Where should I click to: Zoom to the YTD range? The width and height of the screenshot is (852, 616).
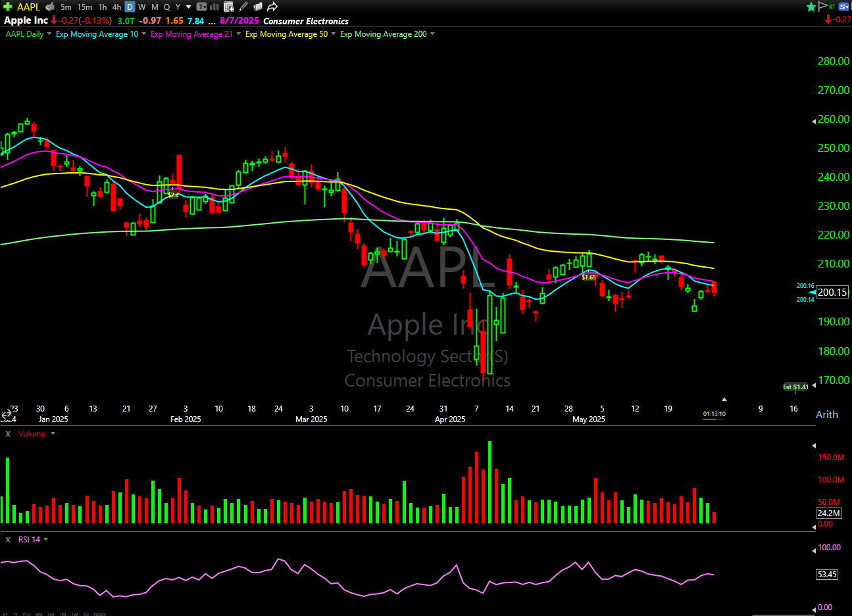pyautogui.click(x=26, y=614)
